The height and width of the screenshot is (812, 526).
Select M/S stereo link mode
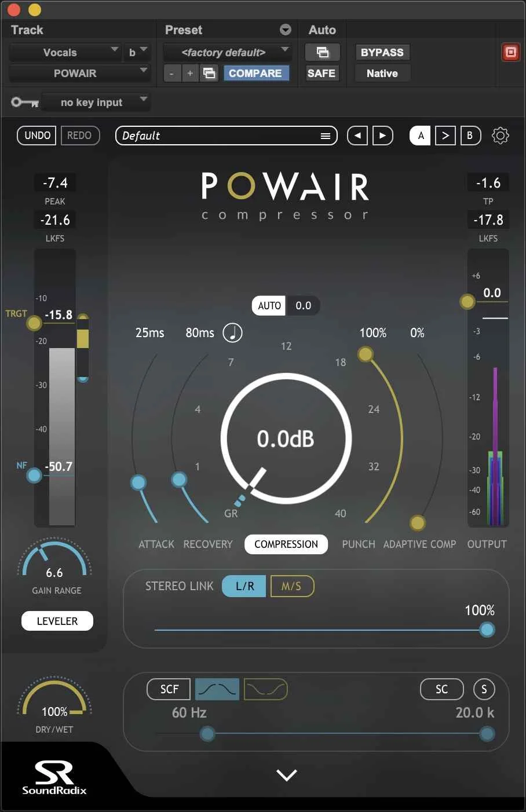coord(291,586)
